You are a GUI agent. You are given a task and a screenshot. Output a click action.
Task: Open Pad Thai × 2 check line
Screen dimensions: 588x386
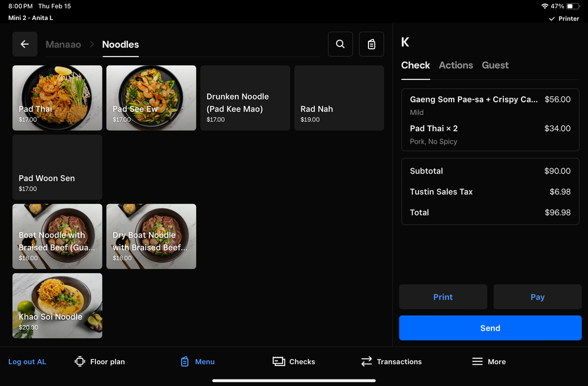490,134
